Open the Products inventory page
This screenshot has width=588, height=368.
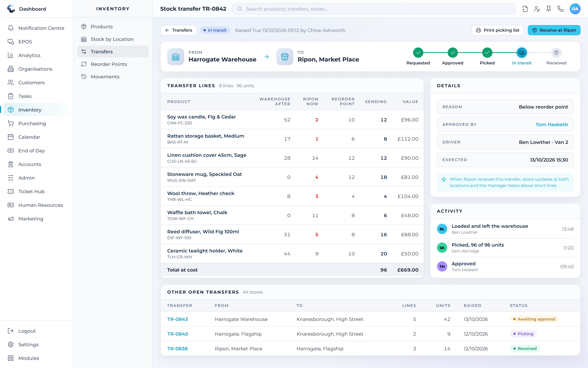point(113,26)
